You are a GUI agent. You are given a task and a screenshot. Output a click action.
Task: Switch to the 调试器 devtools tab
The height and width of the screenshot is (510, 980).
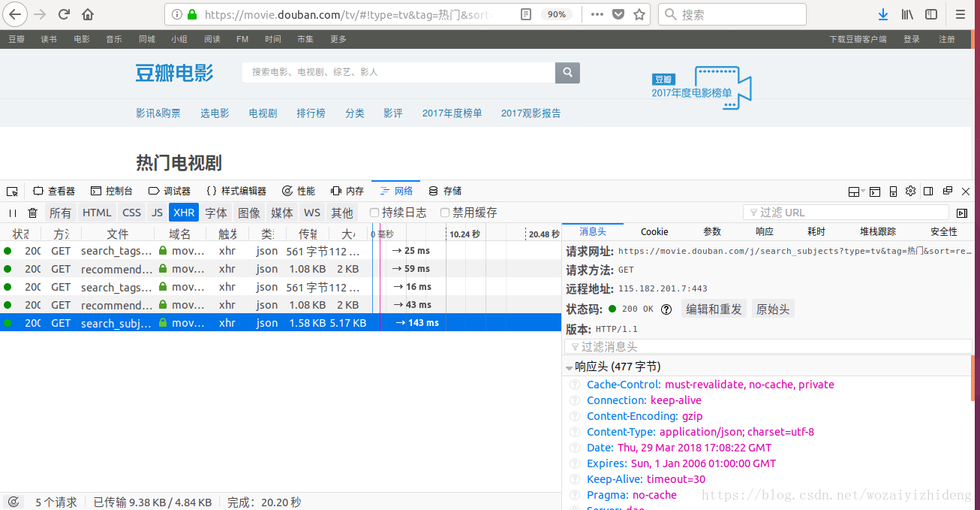(x=170, y=191)
